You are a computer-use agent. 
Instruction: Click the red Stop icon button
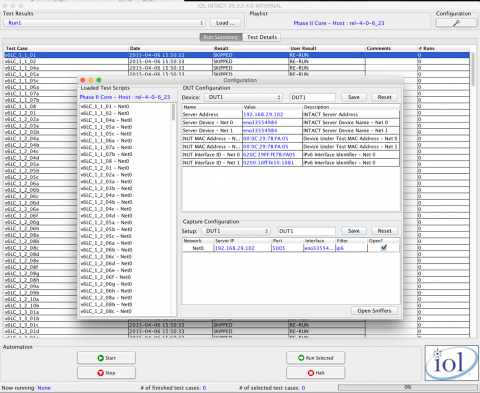coord(101,373)
